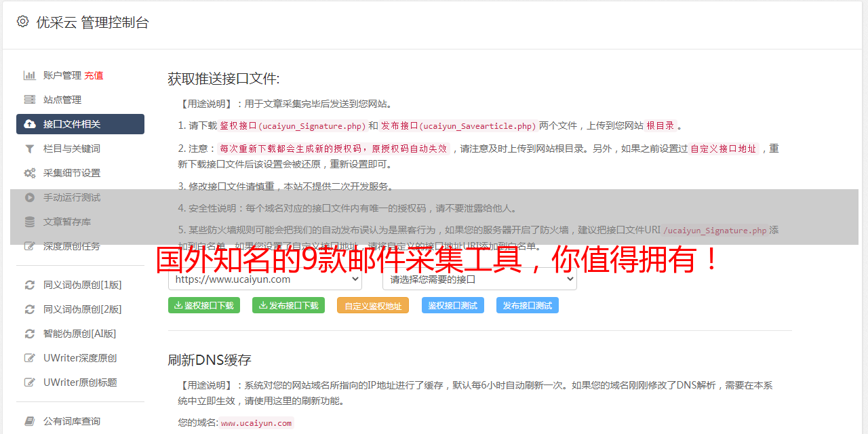Click the green 发布接口下载 button
This screenshot has height=434, width=868.
pos(288,305)
